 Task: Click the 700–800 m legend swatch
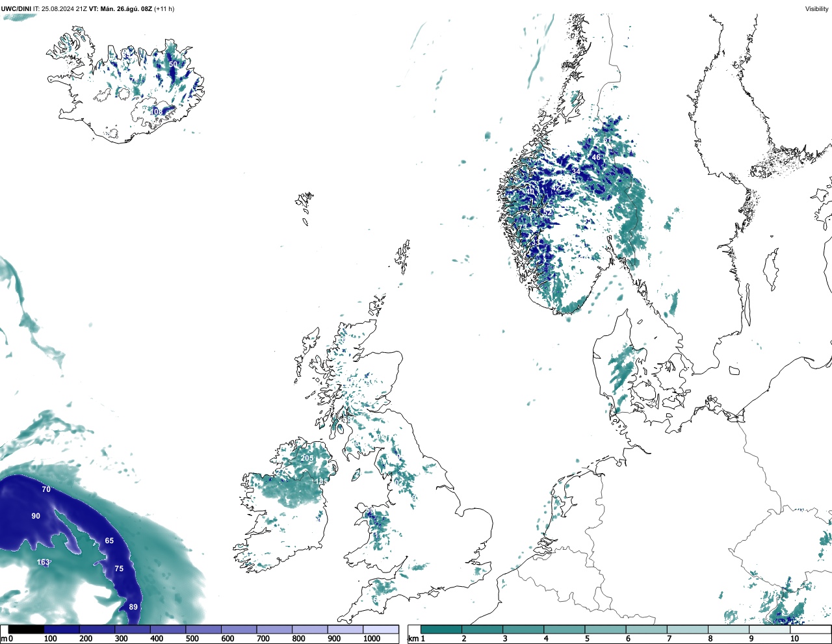pyautogui.click(x=274, y=629)
